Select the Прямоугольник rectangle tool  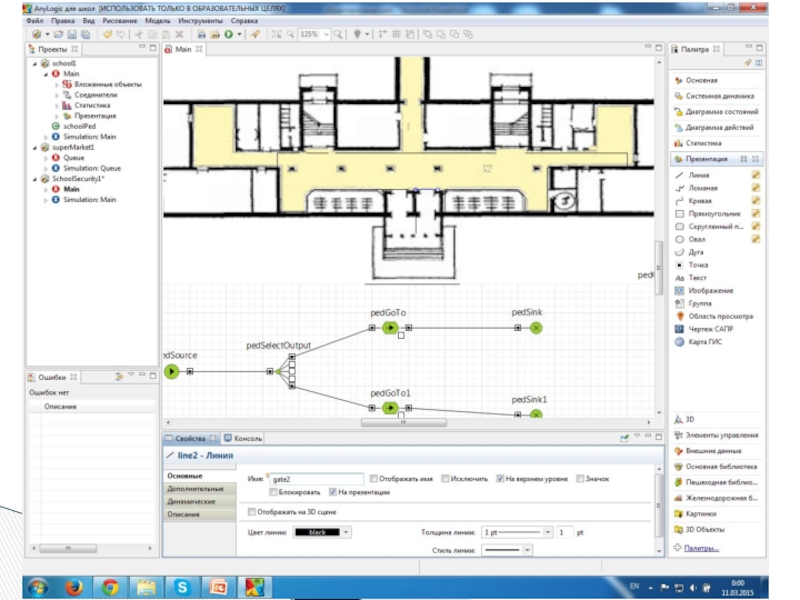coord(714,213)
